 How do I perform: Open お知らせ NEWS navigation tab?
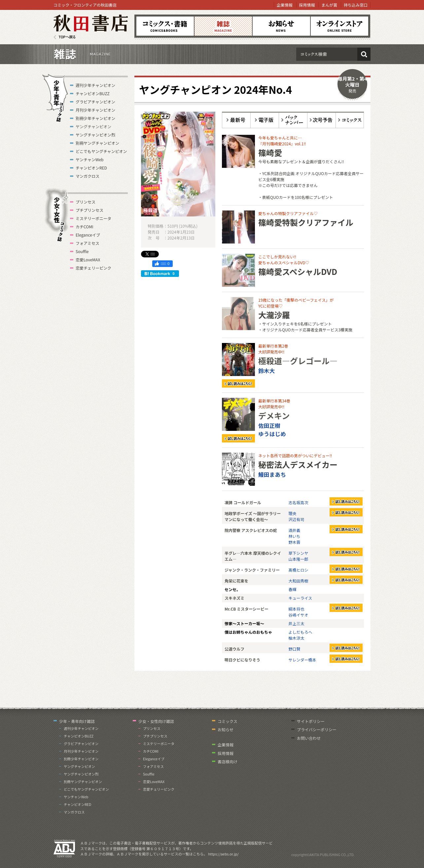(x=281, y=26)
